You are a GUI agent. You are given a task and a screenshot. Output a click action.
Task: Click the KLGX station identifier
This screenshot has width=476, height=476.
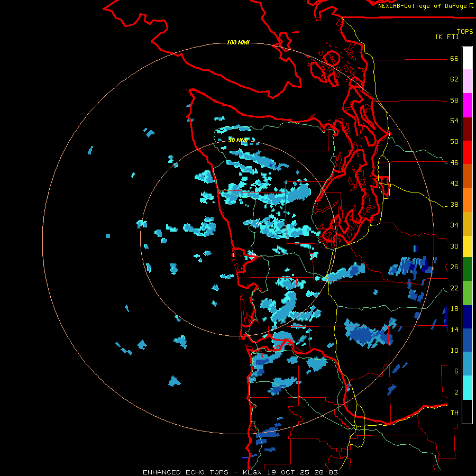point(253,472)
